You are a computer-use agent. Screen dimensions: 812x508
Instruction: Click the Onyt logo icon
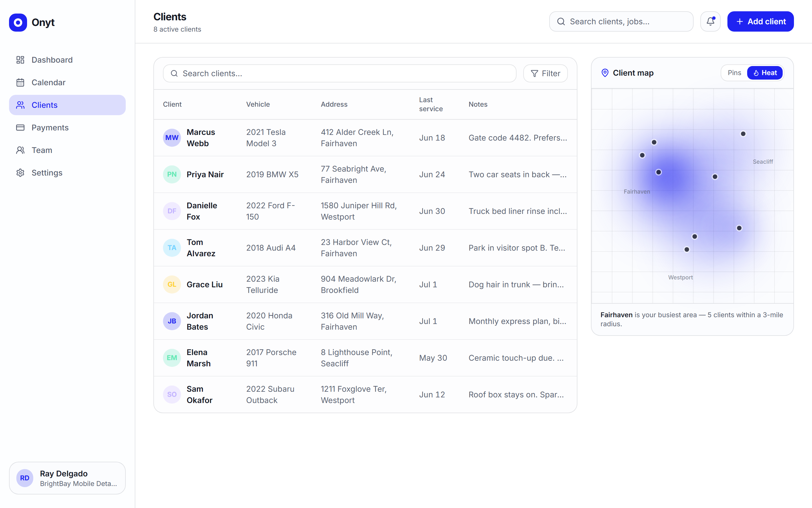coord(18,23)
